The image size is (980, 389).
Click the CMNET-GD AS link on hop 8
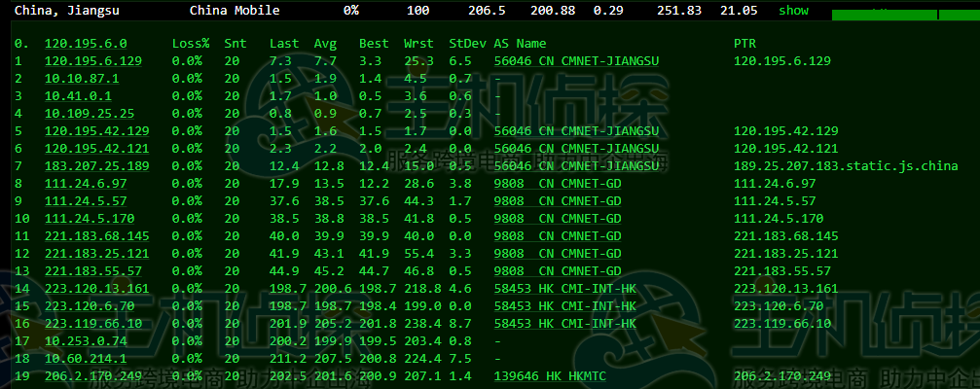tap(557, 184)
